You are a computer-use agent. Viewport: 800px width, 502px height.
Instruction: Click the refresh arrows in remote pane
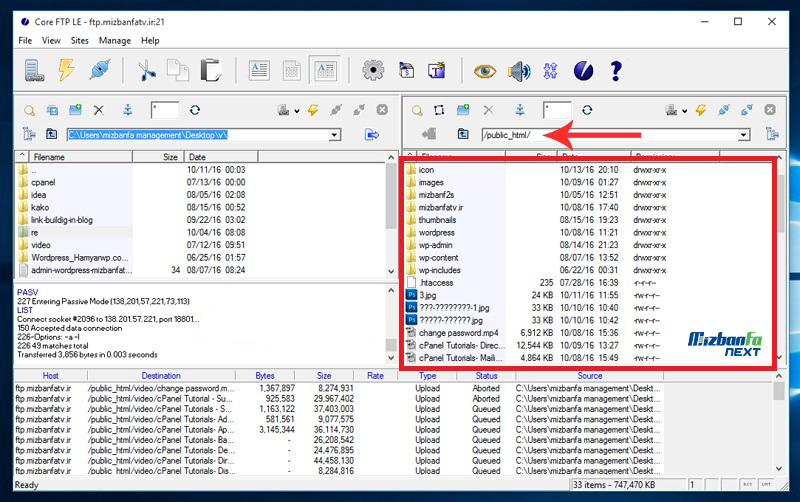point(587,110)
